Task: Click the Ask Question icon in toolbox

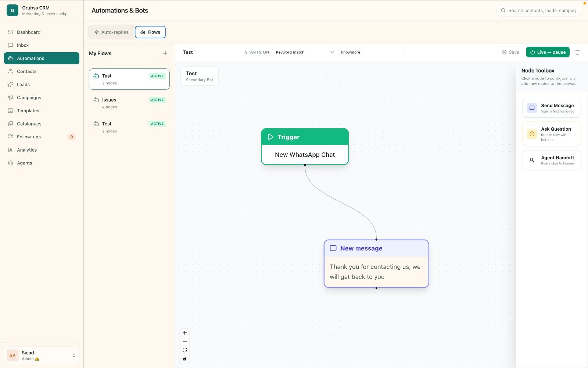Action: [532, 134]
